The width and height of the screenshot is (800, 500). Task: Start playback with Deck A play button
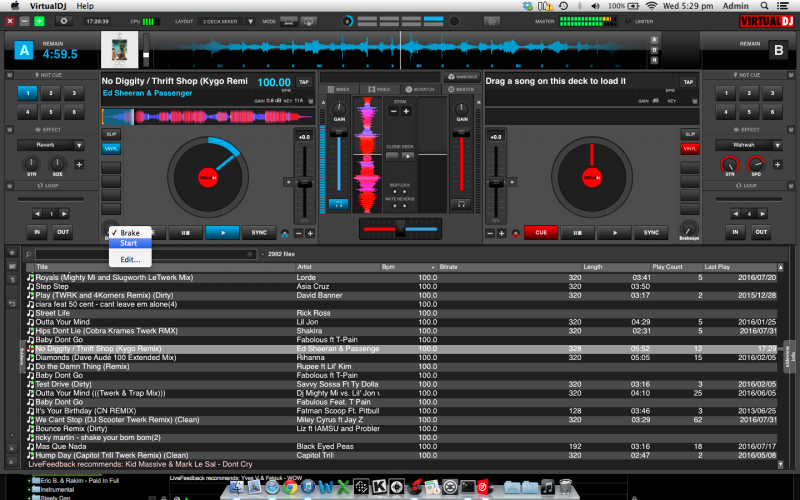(x=222, y=233)
